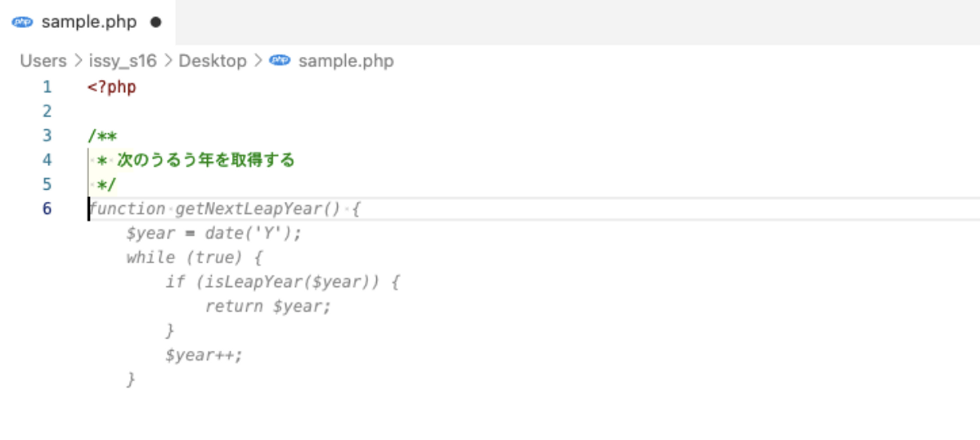Screen dimensions: 980x440
Task: Click line number 5 in the gutter
Action: 47,184
